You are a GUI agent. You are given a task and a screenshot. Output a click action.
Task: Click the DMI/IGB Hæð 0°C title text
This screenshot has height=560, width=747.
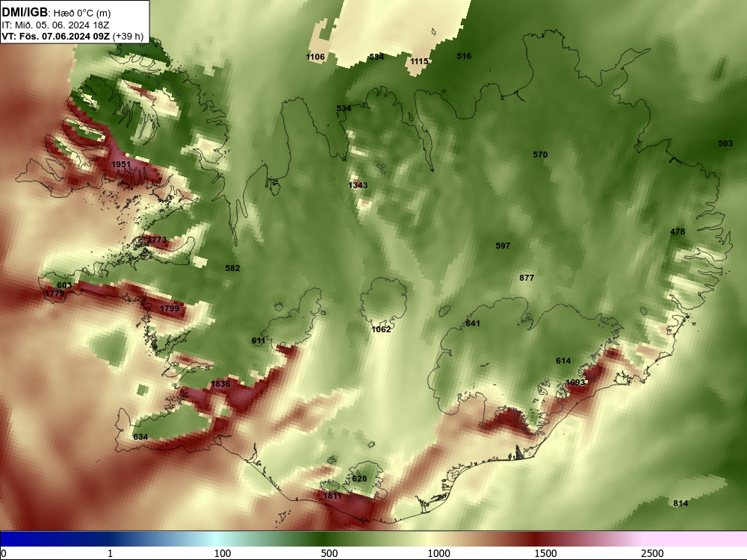(56, 13)
